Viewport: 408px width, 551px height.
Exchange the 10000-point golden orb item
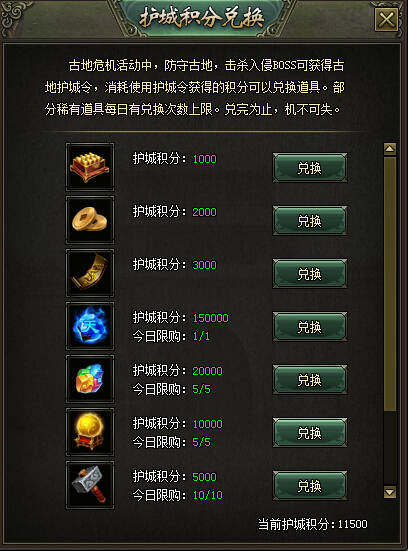pyautogui.click(x=310, y=433)
